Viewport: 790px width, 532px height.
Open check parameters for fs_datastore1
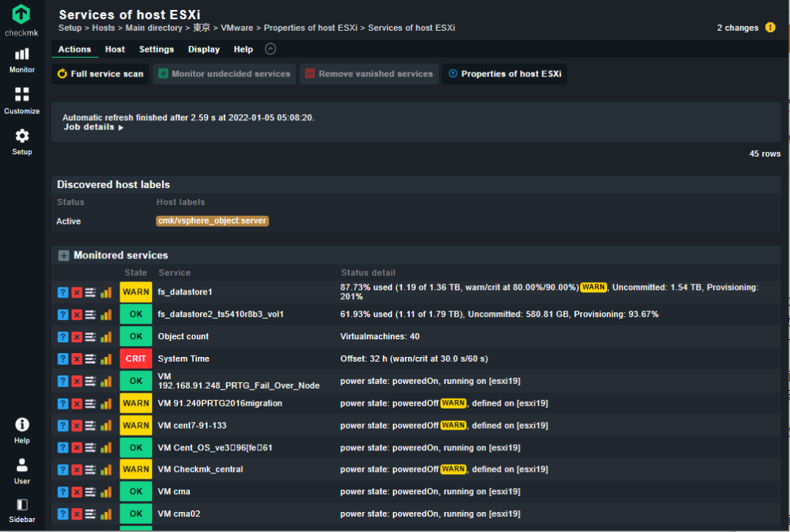(x=91, y=292)
